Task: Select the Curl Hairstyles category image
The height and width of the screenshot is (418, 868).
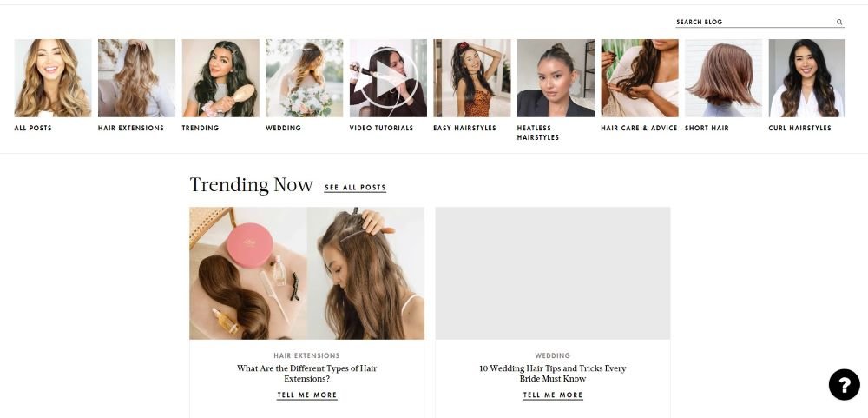Action: coord(807,78)
